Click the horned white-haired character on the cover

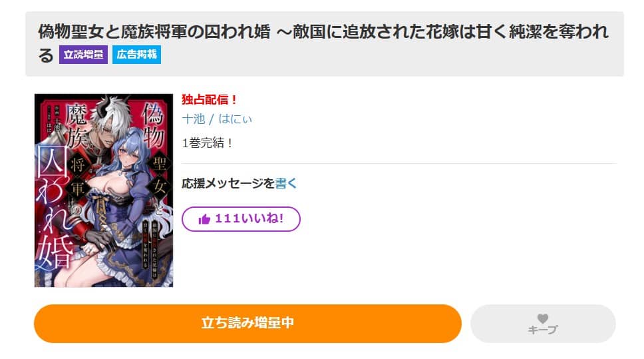[111, 127]
